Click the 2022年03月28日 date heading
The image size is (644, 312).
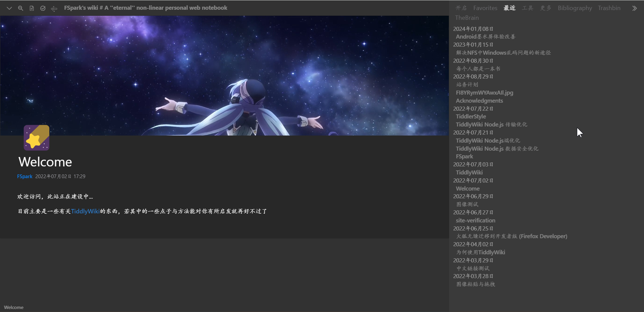coord(473,276)
